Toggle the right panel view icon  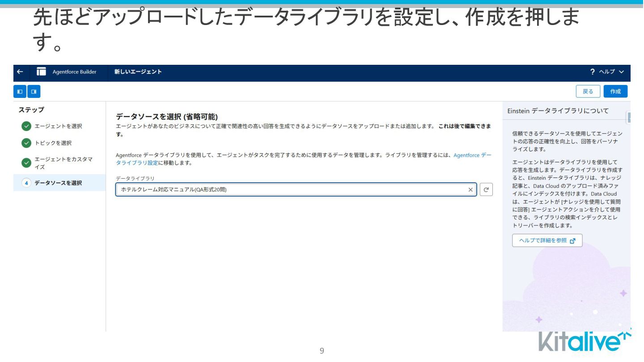34,91
